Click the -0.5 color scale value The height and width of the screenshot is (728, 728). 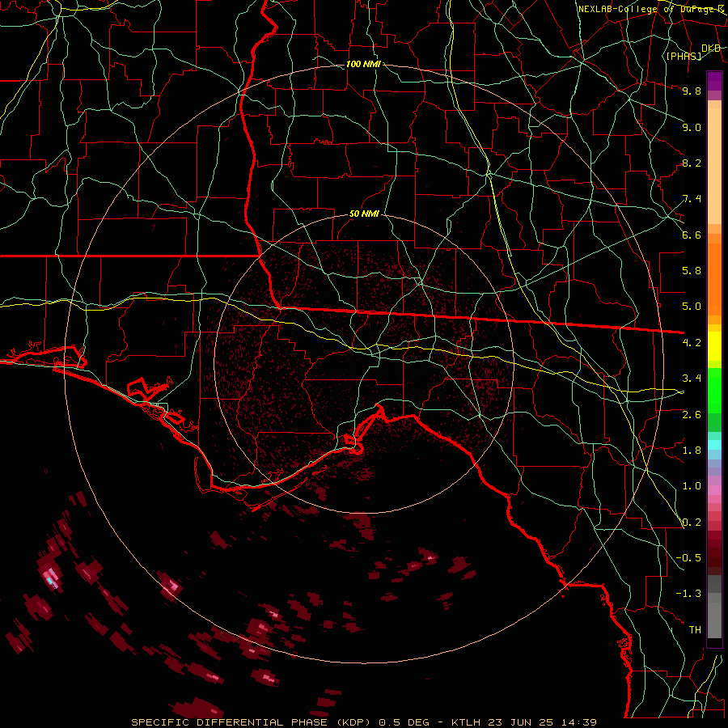(x=688, y=558)
